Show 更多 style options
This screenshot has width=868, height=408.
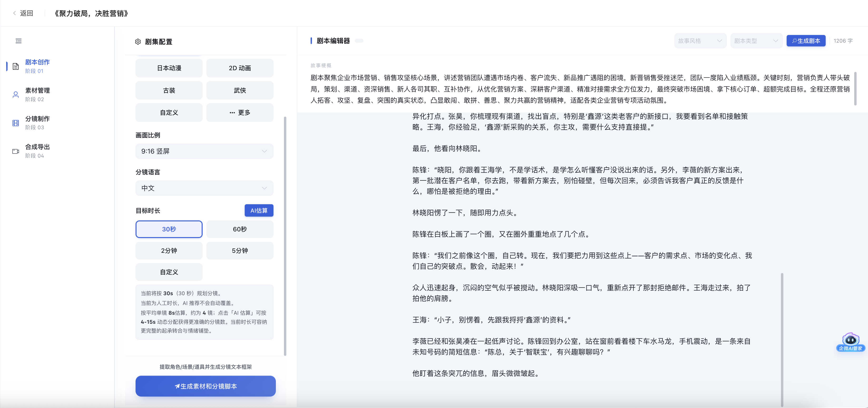pyautogui.click(x=239, y=112)
